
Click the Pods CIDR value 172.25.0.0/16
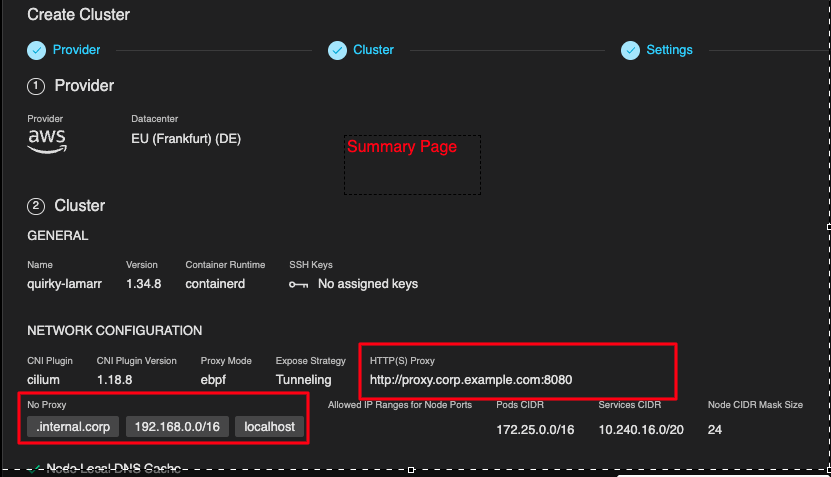click(535, 430)
